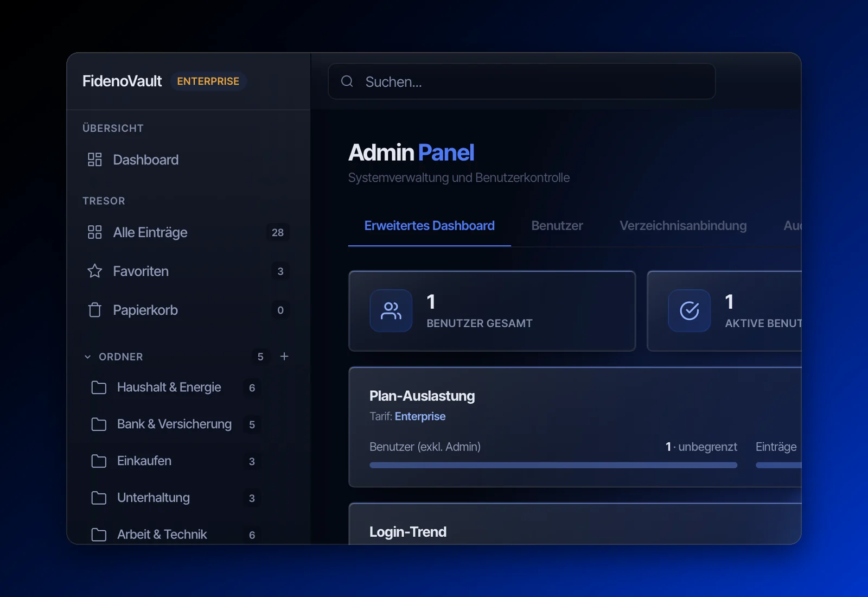This screenshot has height=597, width=868.
Task: Click the Arbeit & Technik folder icon
Action: coord(99,535)
